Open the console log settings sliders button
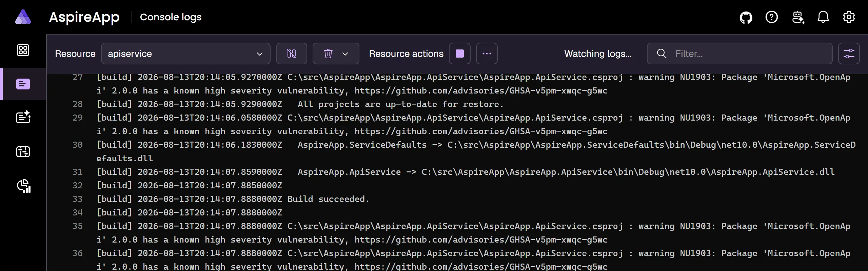 point(849,54)
